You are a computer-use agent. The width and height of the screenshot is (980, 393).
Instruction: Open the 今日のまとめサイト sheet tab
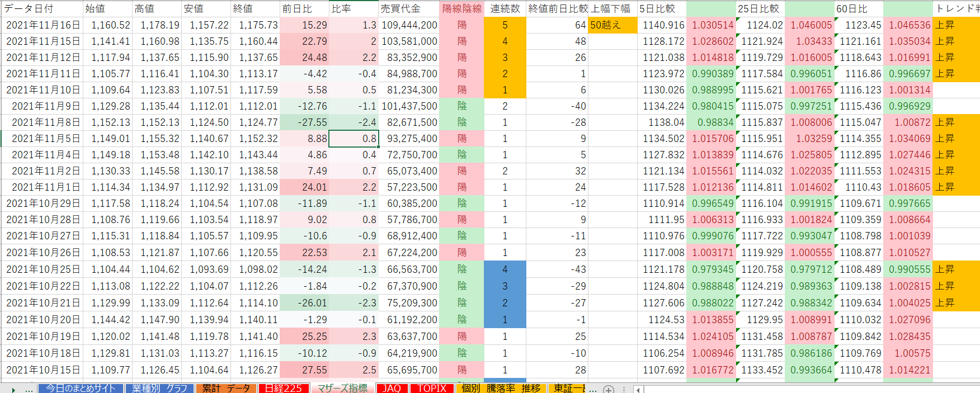pyautogui.click(x=81, y=389)
